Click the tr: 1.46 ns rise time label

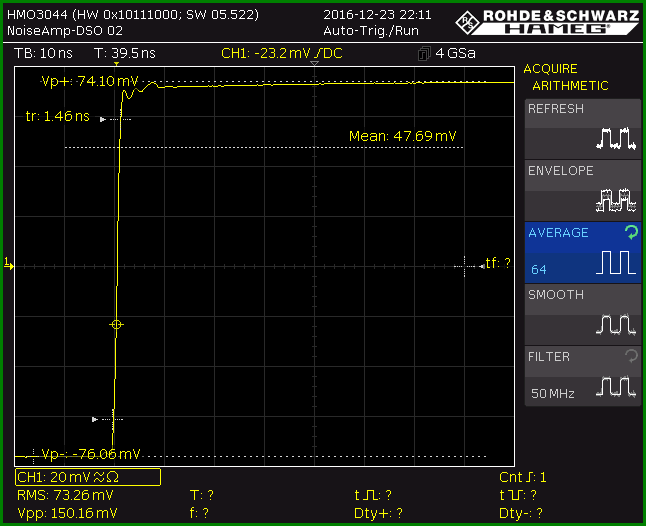[57, 116]
